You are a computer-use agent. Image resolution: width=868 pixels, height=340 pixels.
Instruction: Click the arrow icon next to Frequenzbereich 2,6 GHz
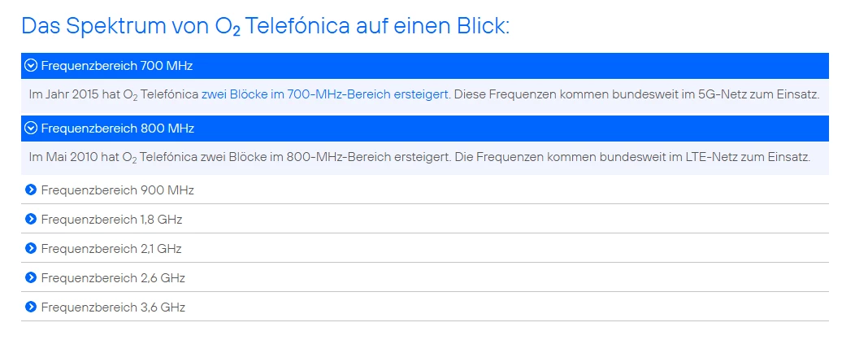coord(31,278)
